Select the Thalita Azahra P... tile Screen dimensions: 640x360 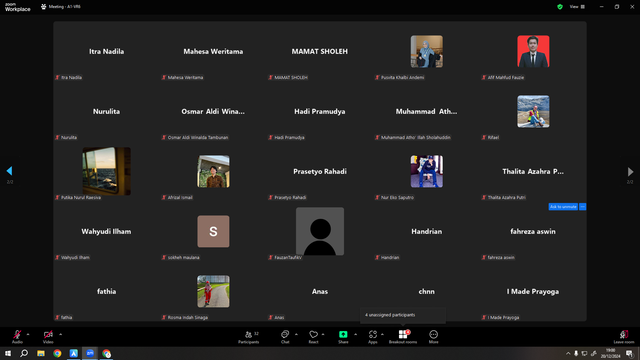pyautogui.click(x=533, y=171)
